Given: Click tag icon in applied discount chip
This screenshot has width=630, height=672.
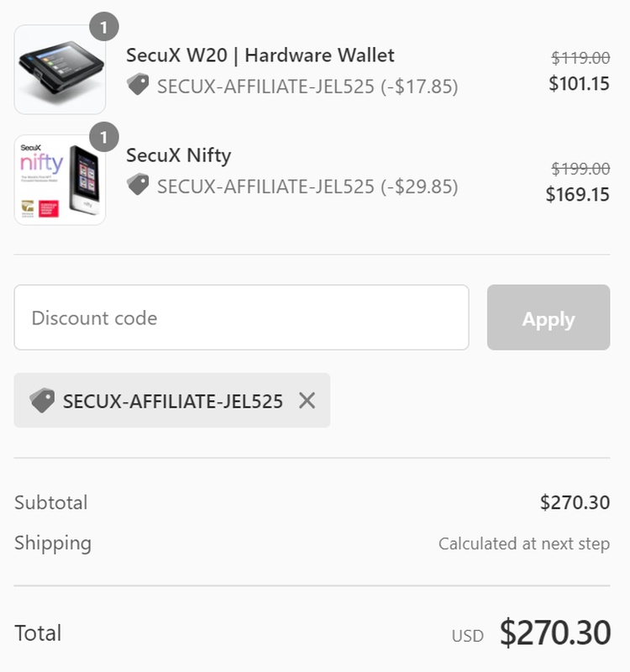Looking at the screenshot, I should [x=42, y=401].
